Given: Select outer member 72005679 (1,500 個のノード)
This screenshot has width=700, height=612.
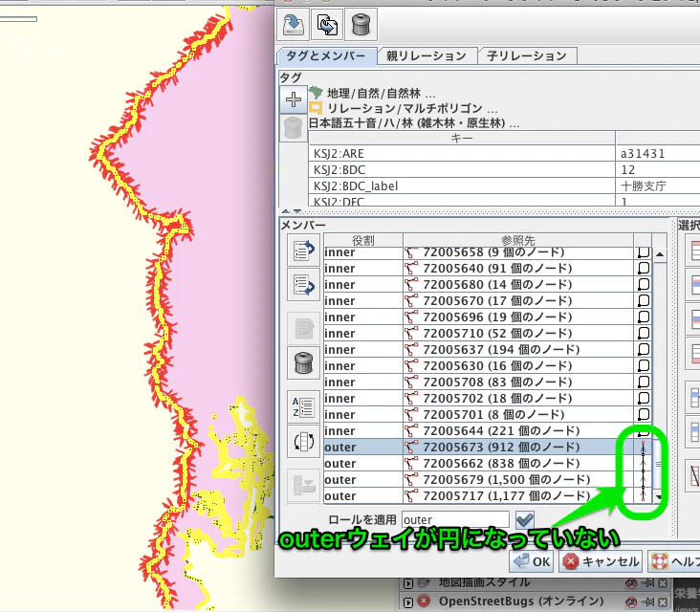Looking at the screenshot, I should [x=488, y=479].
